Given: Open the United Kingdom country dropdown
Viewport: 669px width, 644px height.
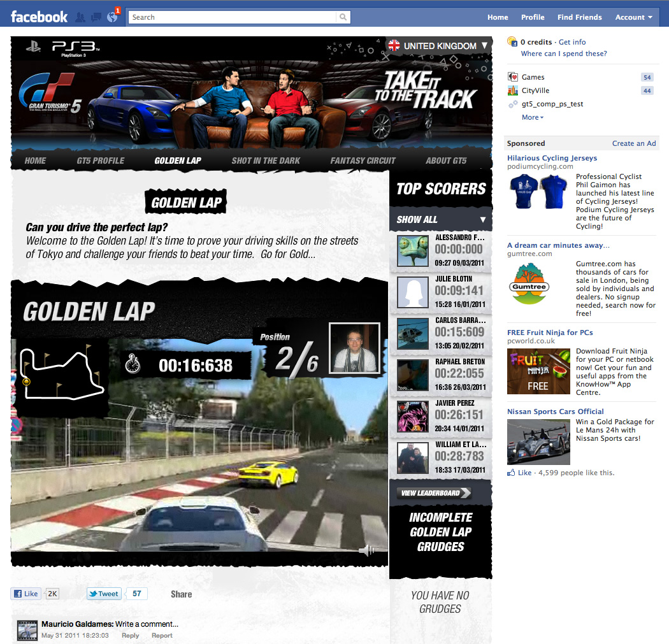Looking at the screenshot, I should (x=438, y=46).
